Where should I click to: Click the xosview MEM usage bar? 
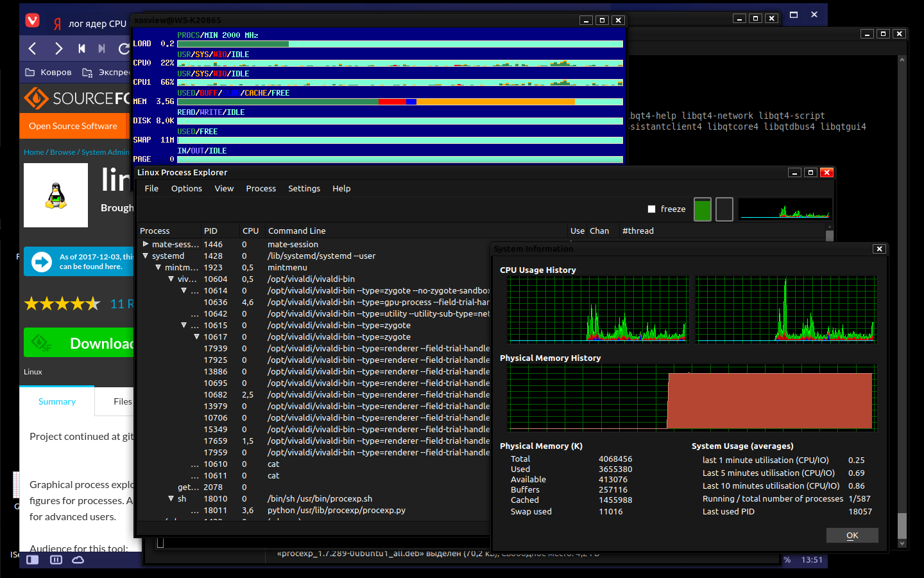pos(400,101)
